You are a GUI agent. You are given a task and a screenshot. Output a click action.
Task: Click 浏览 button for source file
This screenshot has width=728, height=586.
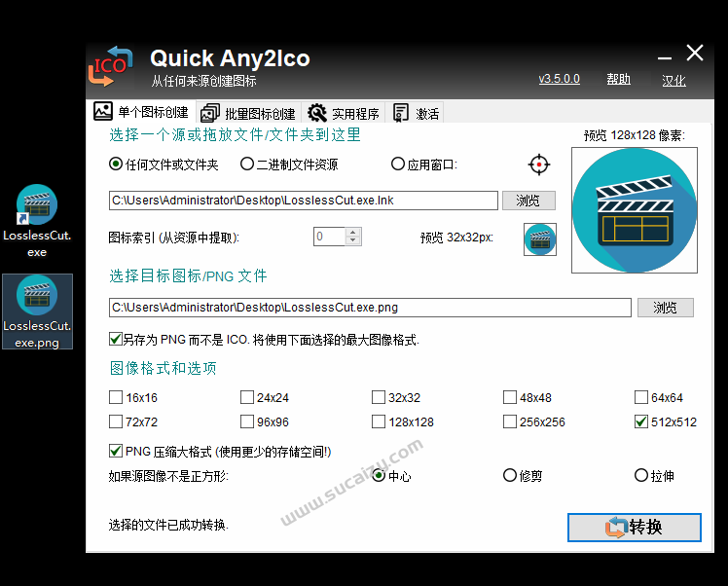point(528,201)
